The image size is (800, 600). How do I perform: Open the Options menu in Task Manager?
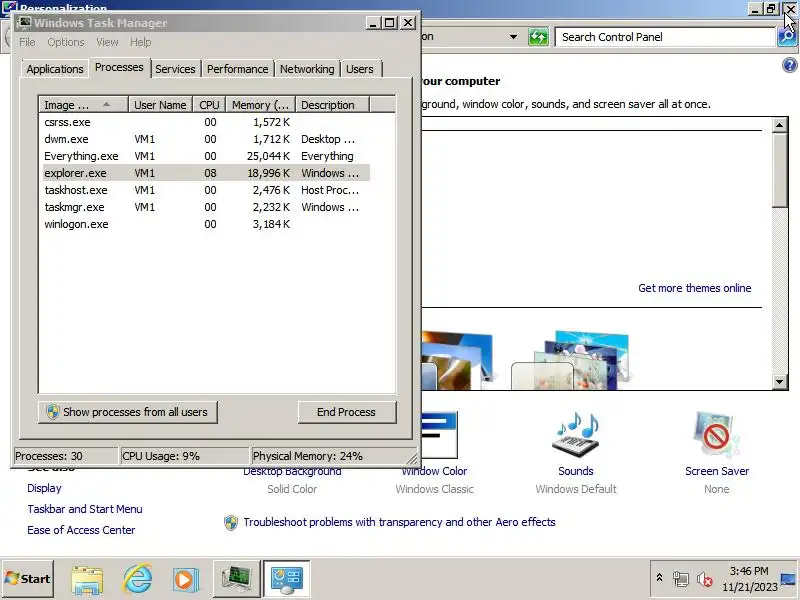pyautogui.click(x=66, y=42)
